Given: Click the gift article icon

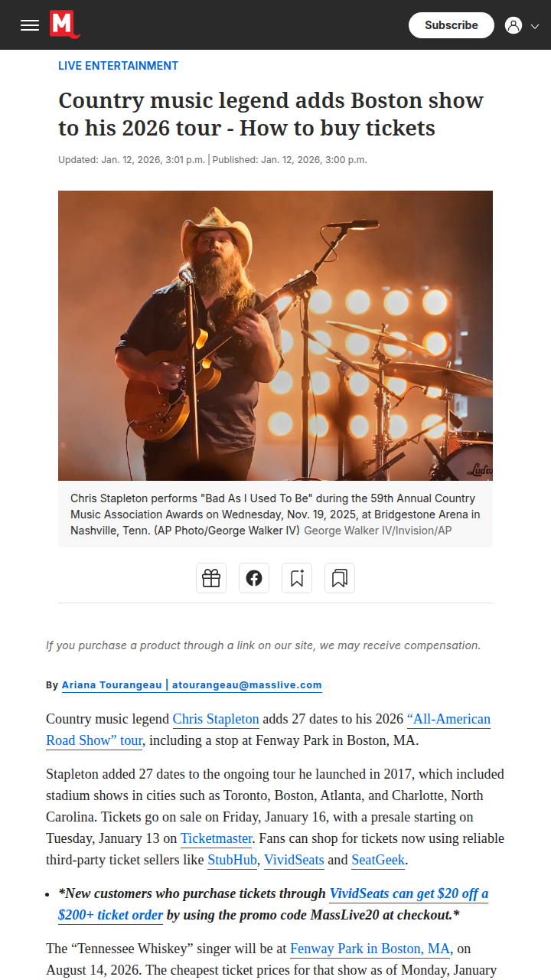Looking at the screenshot, I should [211, 578].
